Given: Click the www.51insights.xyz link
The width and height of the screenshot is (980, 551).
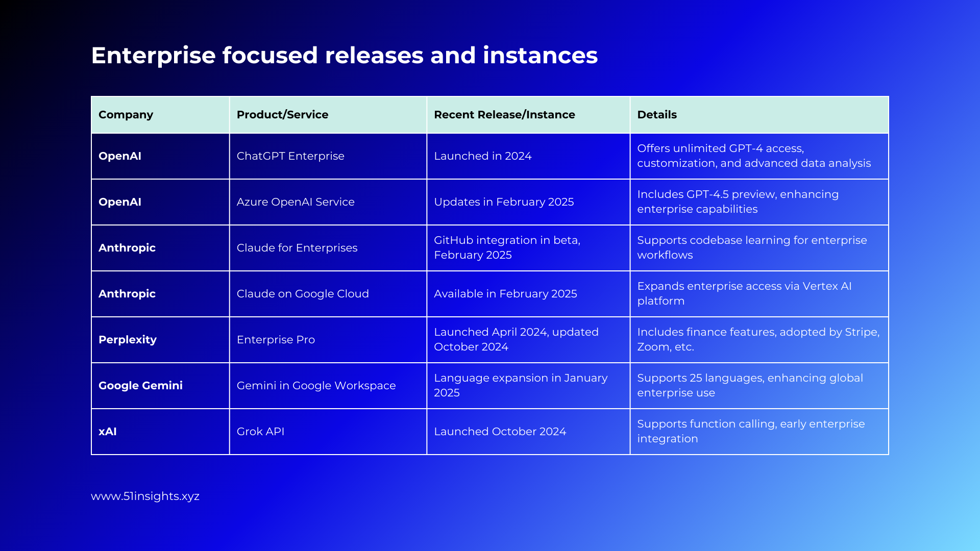Looking at the screenshot, I should (145, 496).
